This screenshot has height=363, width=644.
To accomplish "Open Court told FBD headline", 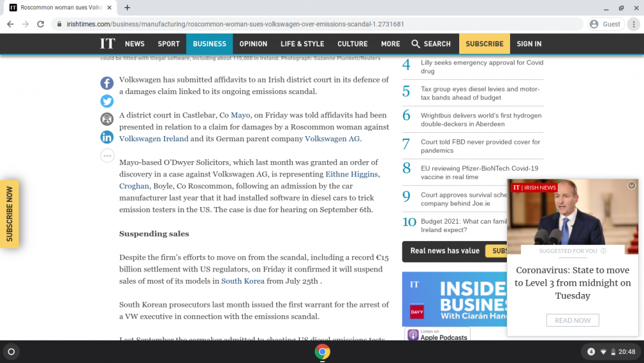I will click(x=480, y=146).
